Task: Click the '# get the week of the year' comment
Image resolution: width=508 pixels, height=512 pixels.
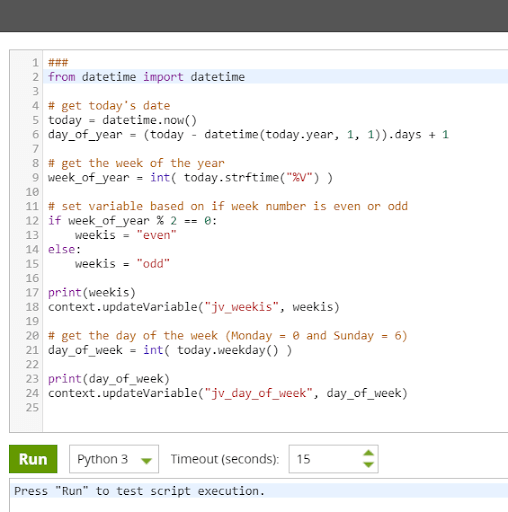Action: coord(136,163)
